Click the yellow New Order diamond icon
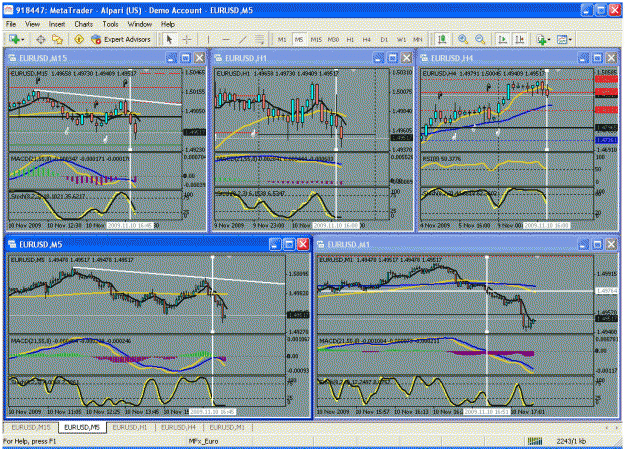This screenshot has height=449, width=625. click(79, 39)
